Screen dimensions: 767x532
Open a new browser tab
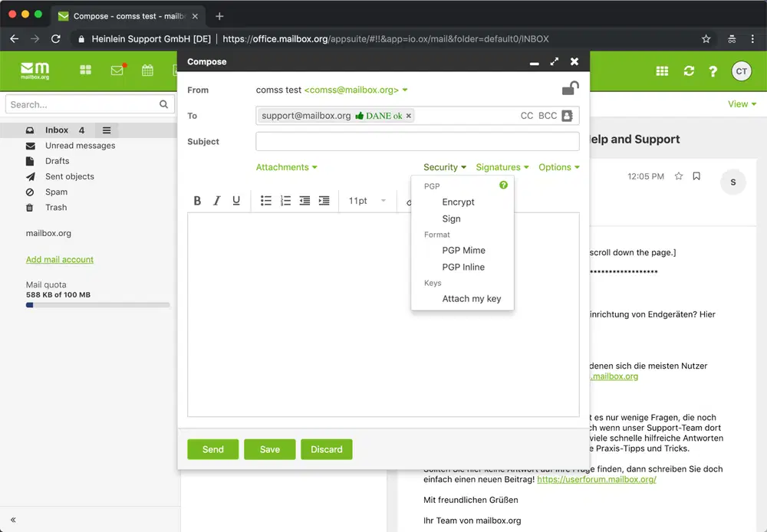click(x=219, y=16)
